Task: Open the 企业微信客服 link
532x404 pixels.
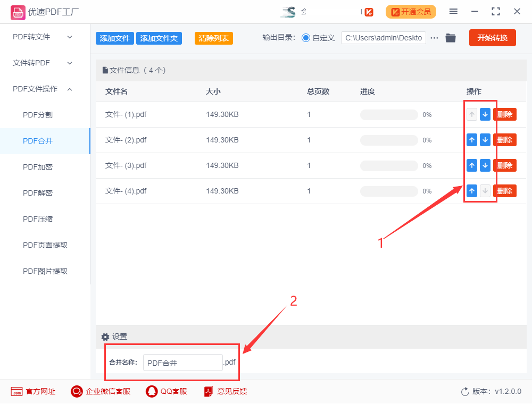Action: (108, 391)
